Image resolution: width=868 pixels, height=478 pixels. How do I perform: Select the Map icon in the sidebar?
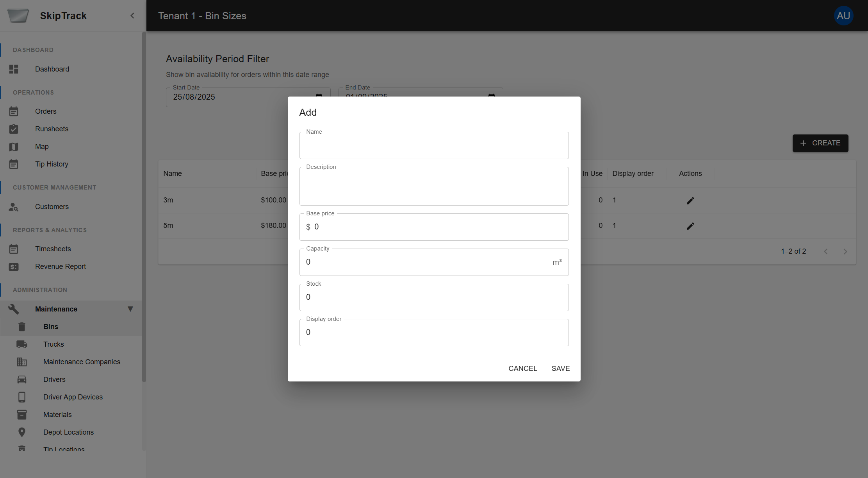click(14, 147)
